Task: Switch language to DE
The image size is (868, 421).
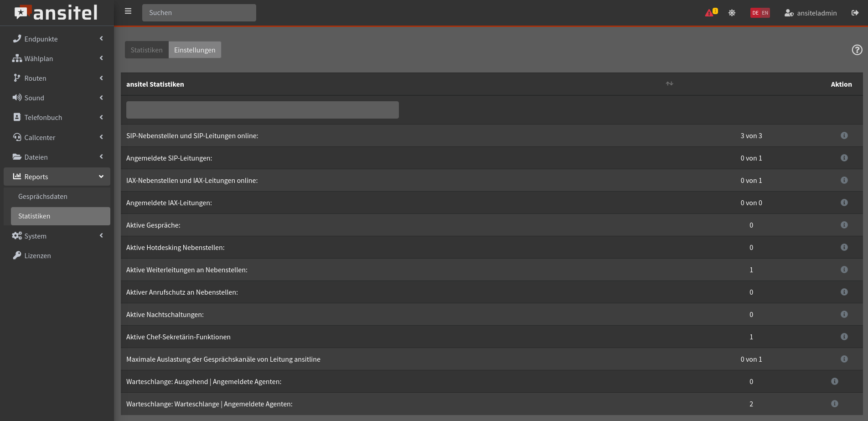Action: [755, 13]
